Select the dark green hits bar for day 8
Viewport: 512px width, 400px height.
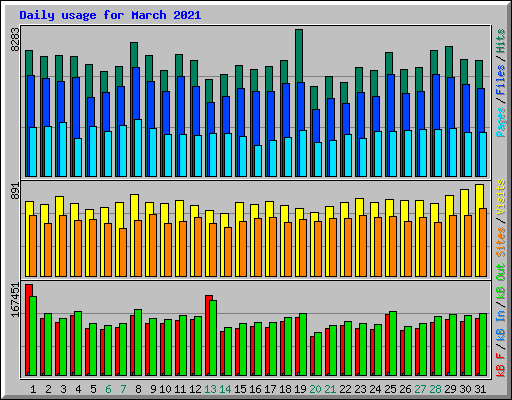click(x=134, y=55)
